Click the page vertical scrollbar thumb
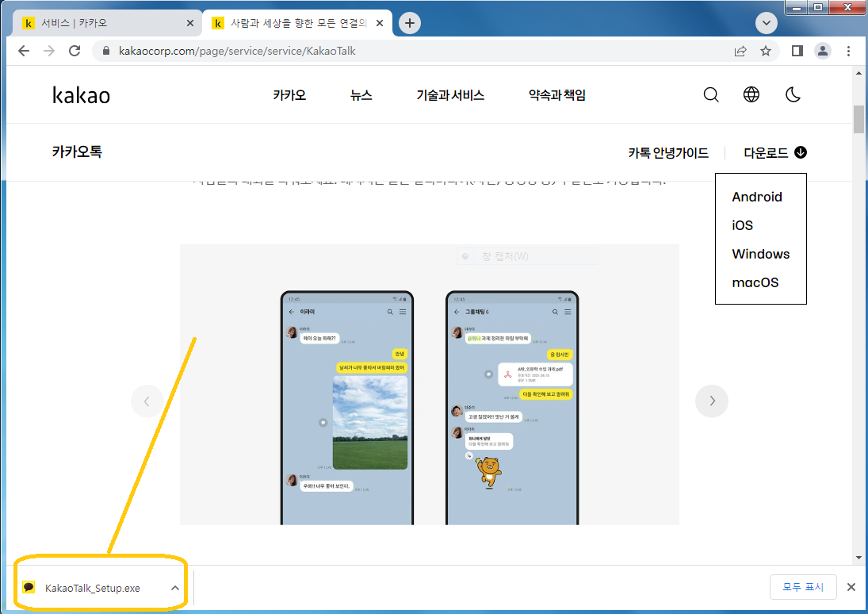868x614 pixels. pos(858,119)
